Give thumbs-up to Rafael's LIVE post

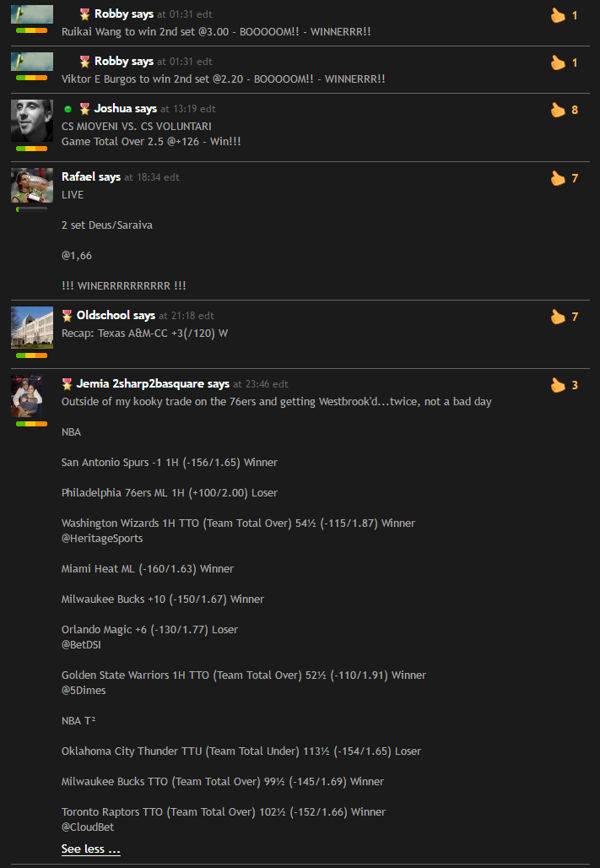(558, 178)
